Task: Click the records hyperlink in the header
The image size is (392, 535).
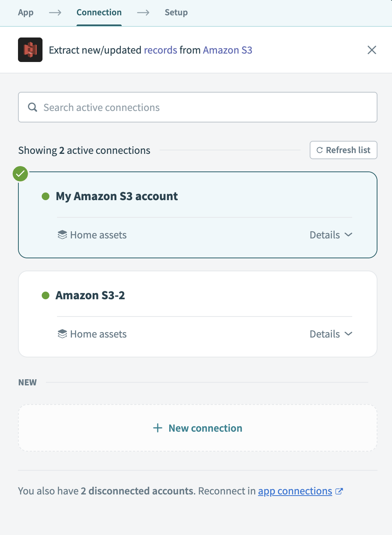Action: click(160, 50)
